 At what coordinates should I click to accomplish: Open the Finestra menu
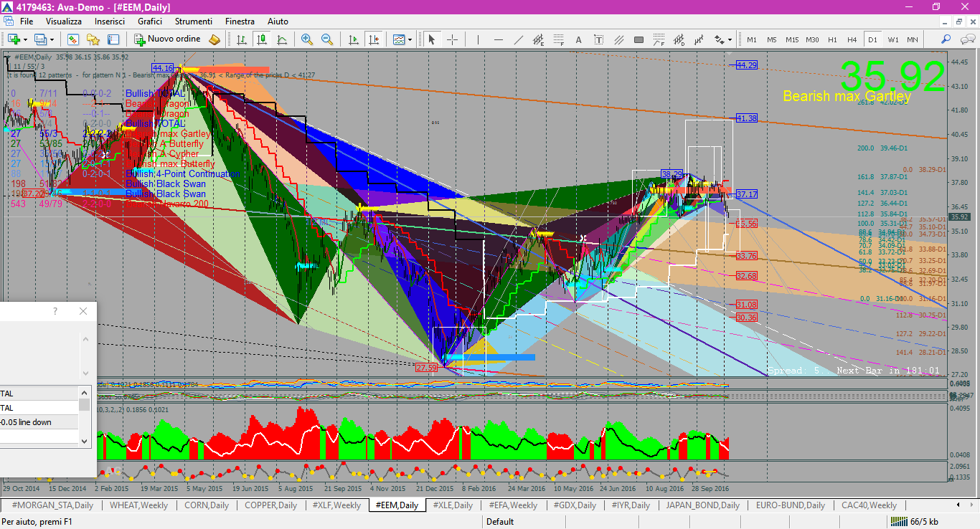[240, 22]
